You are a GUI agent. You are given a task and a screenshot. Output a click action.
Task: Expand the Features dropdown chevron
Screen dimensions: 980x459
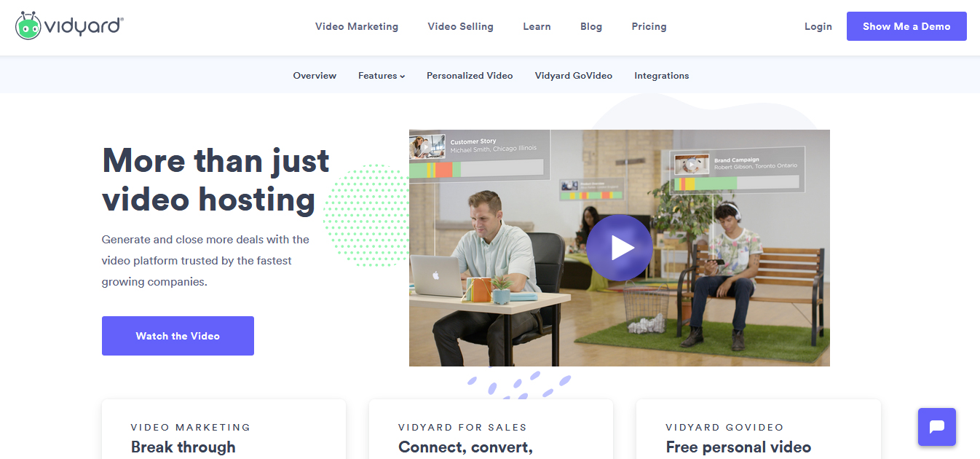[x=402, y=76]
